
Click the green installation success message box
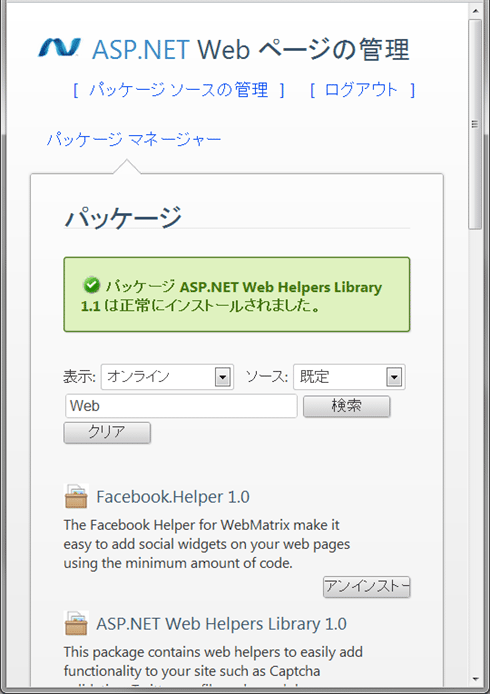[237, 294]
